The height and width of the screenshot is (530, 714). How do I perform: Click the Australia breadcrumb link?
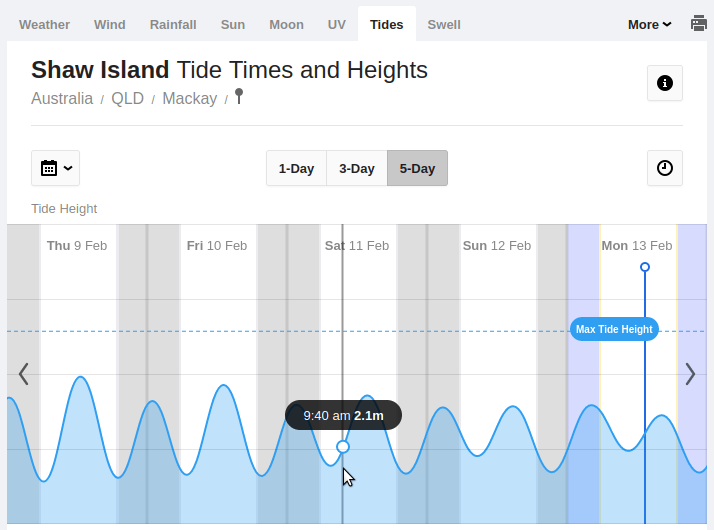coord(62,99)
